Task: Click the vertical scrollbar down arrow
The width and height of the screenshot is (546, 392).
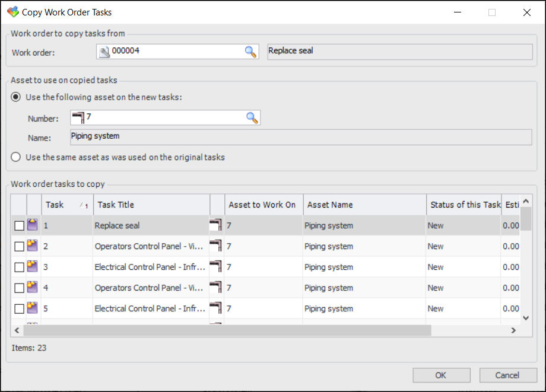Action: (x=525, y=318)
